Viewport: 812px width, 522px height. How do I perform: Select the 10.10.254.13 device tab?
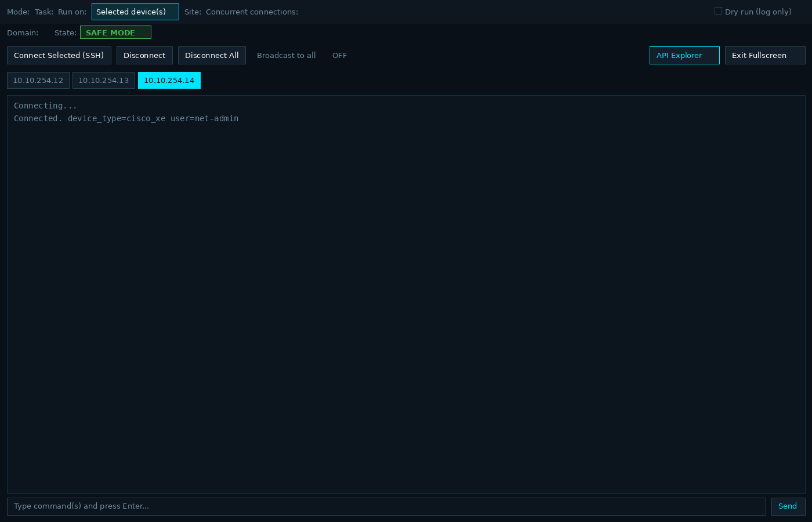[x=104, y=80]
